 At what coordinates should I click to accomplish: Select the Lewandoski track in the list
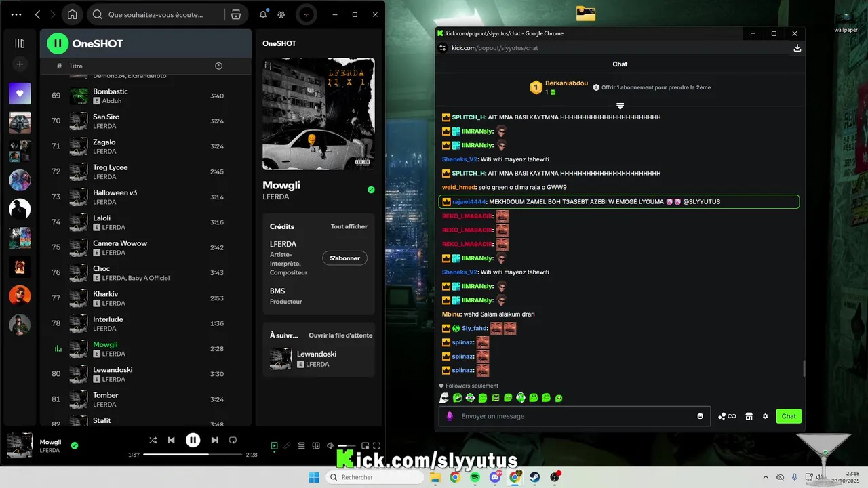point(146,374)
